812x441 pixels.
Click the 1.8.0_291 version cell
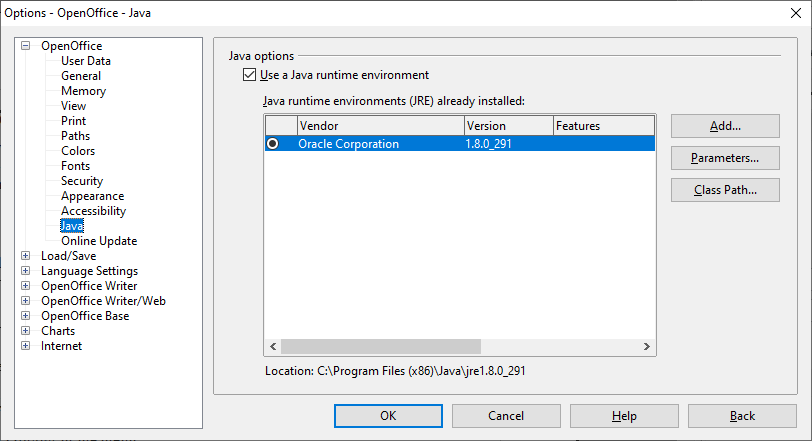[x=488, y=144]
